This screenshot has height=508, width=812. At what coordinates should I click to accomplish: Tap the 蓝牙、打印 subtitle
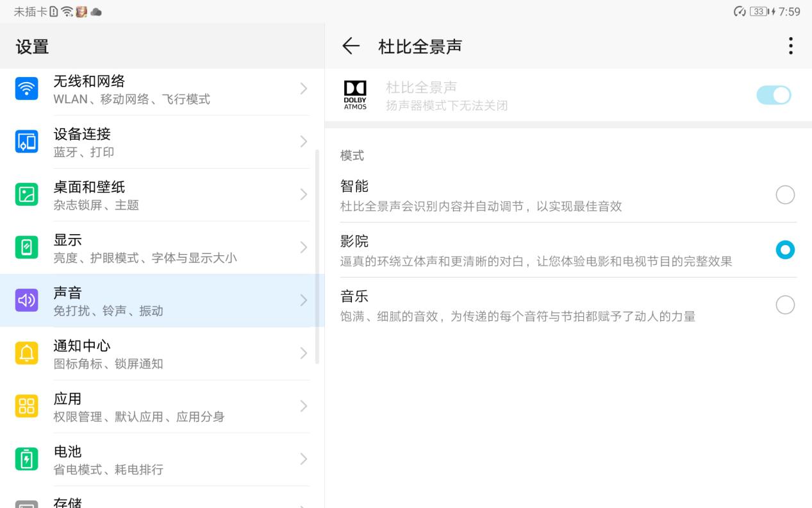coord(84,152)
